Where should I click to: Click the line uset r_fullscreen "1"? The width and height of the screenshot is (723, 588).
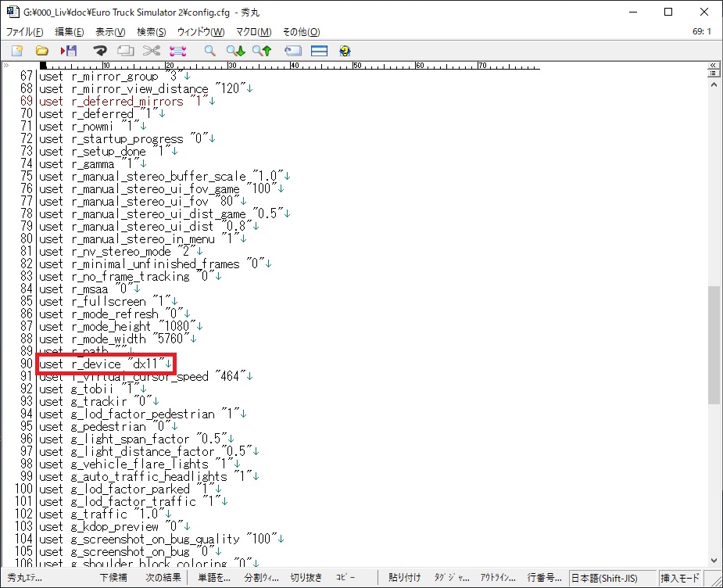109,301
